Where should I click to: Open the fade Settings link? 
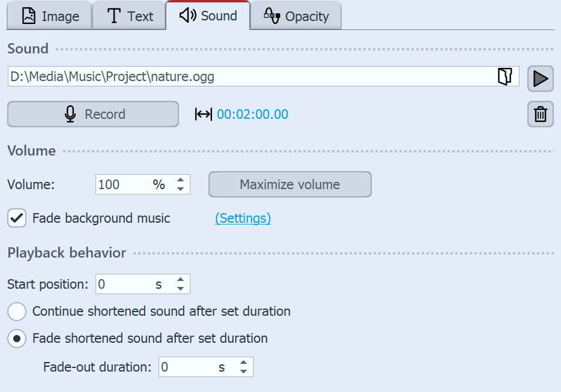[243, 218]
